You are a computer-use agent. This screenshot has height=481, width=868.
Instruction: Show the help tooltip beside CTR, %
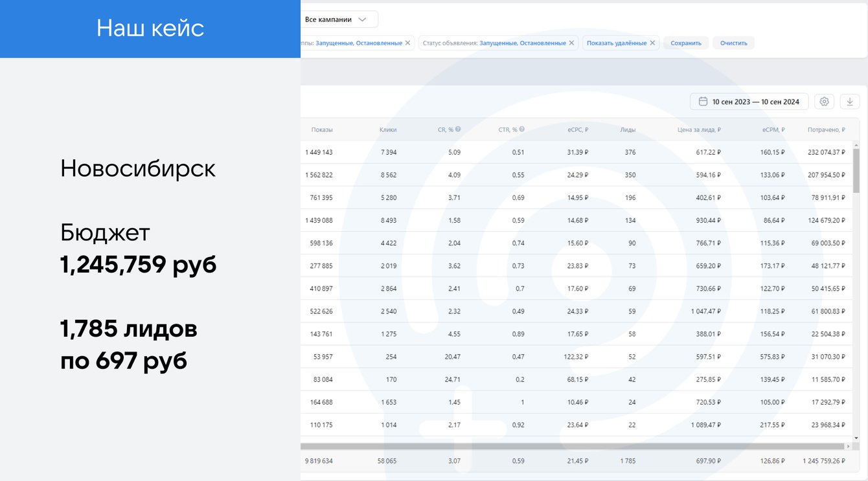(521, 129)
